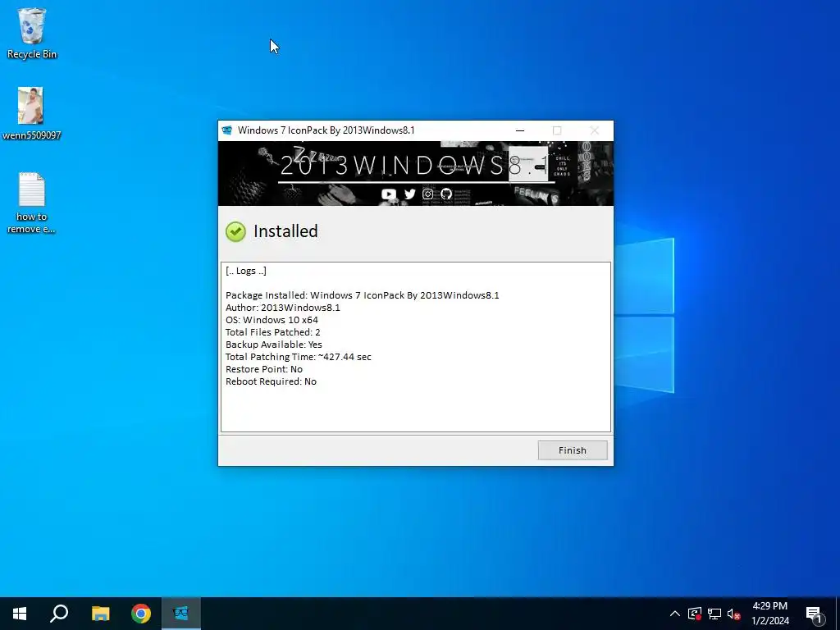This screenshot has height=630, width=840.
Task: Open the clock showing 4:29 PM
Action: (769, 614)
